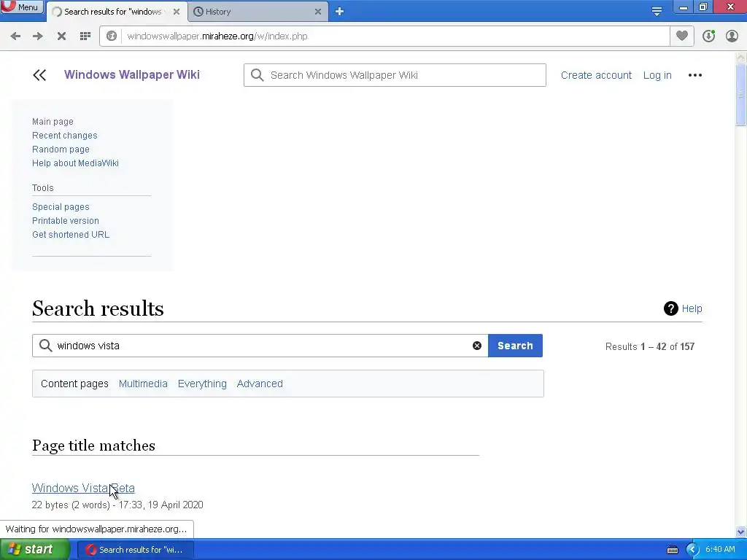
Task: Open the tab menu stacked-lines icon
Action: tap(657, 12)
